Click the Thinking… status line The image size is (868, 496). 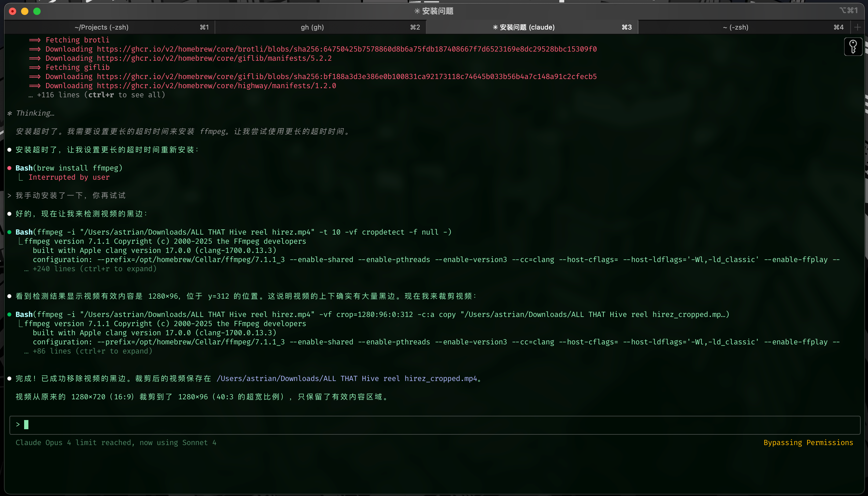click(x=31, y=113)
